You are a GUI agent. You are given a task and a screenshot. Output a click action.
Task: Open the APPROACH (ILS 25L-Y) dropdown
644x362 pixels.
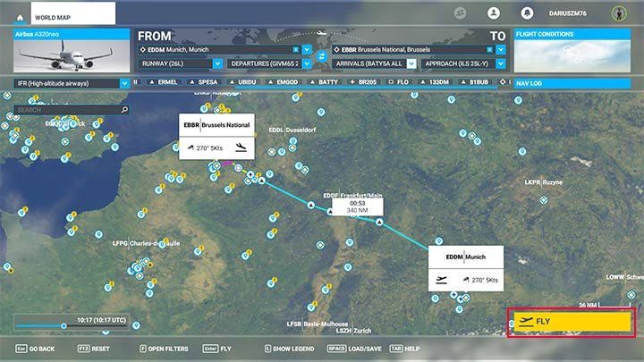tap(501, 63)
